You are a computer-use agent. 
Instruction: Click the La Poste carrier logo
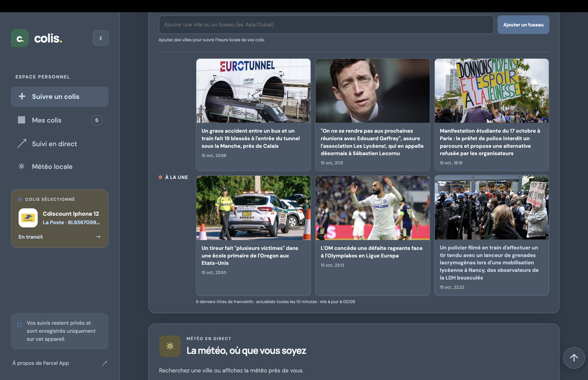click(28, 218)
